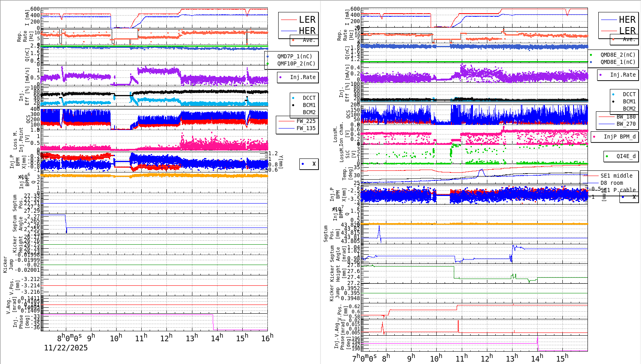Select the blue QMD8E_1(nC) legend marker
This screenshot has width=641, height=364.
point(592,62)
